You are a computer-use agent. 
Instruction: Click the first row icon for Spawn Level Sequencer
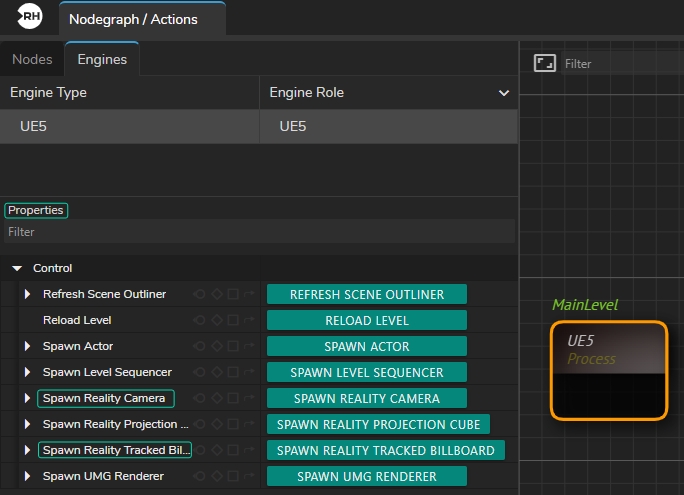click(200, 372)
